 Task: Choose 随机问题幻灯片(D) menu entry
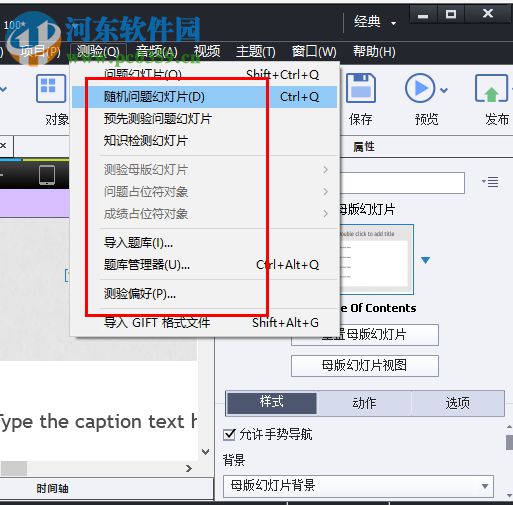pos(205,97)
